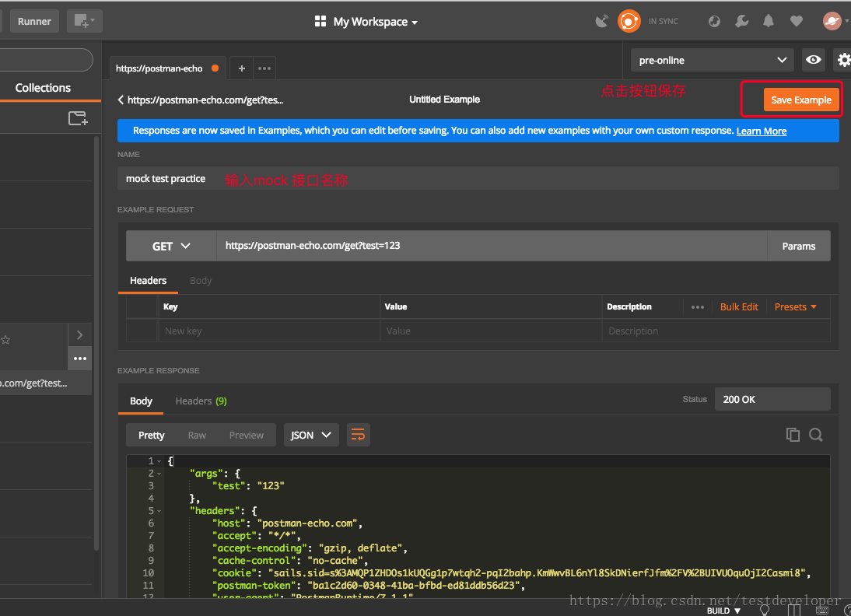Open the interceptor satellite icon

click(601, 21)
